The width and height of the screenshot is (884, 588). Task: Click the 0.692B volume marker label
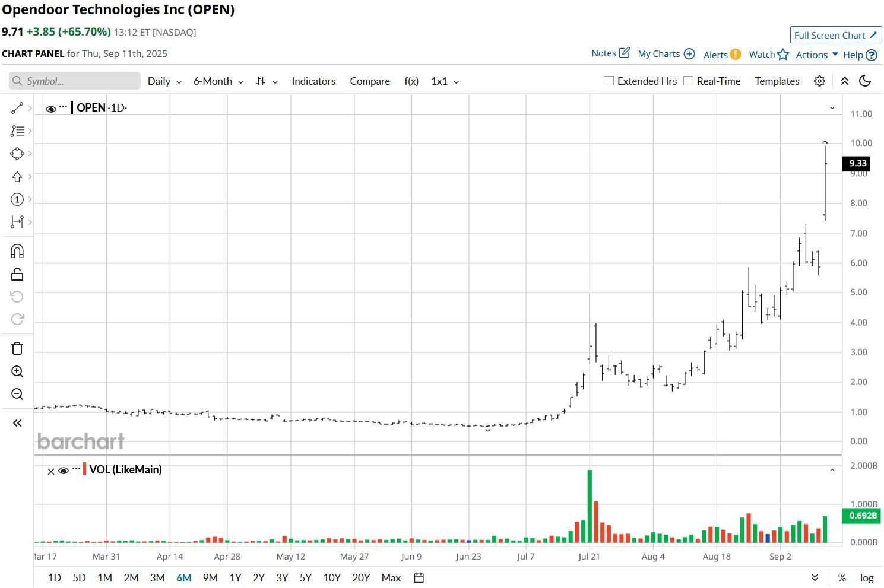point(862,516)
